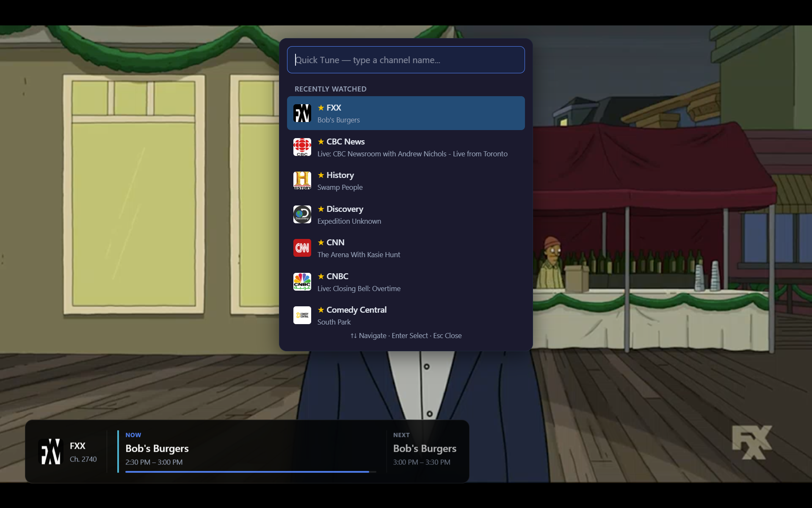Click the current program title 'Bob's Burgers' under NOW
This screenshot has width=812, height=508.
(157, 448)
